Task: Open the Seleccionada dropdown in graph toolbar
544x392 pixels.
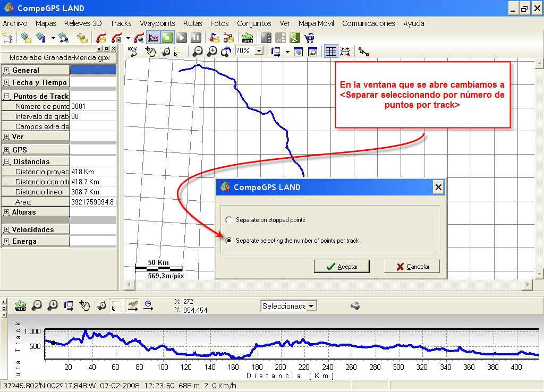Action: 311,306
